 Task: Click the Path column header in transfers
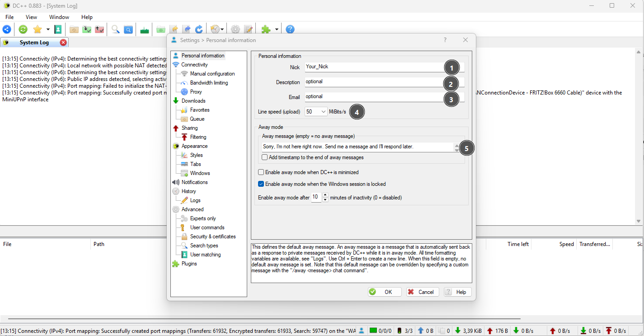pyautogui.click(x=99, y=244)
